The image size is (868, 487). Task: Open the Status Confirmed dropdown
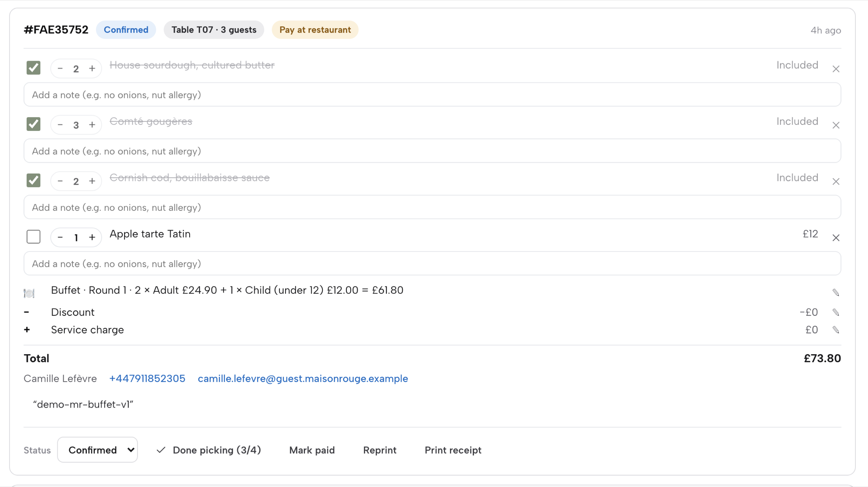[98, 450]
